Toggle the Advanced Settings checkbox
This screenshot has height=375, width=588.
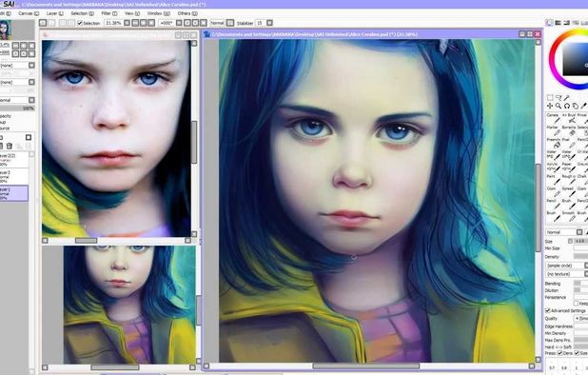pyautogui.click(x=548, y=310)
